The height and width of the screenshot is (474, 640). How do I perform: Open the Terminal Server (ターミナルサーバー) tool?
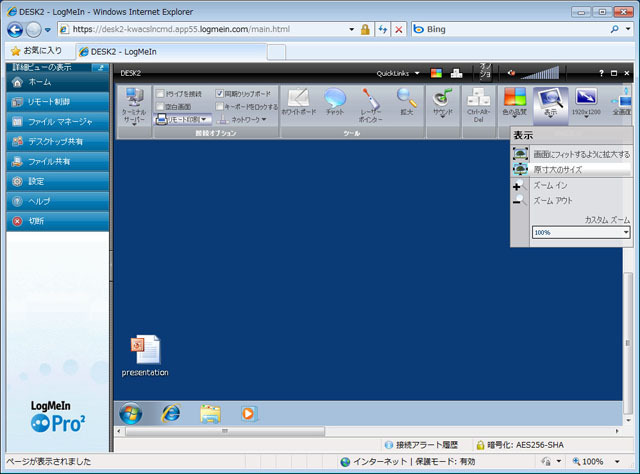point(134,107)
